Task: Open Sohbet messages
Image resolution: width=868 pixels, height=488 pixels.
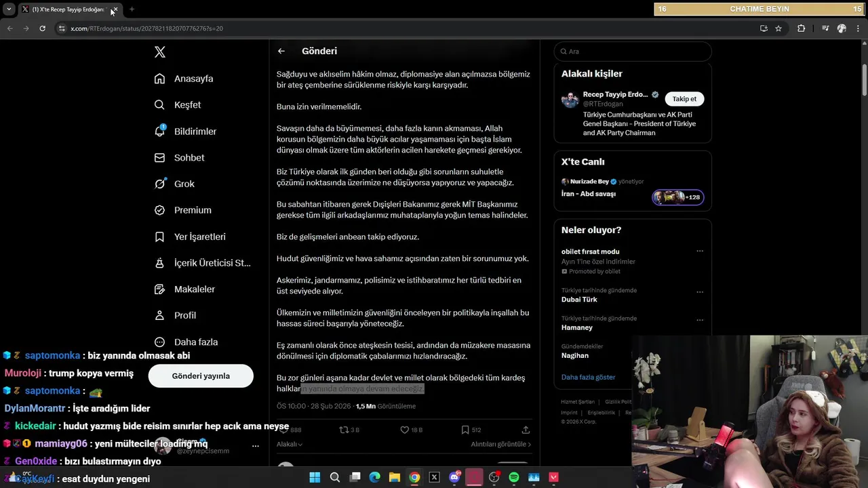Action: (179, 158)
